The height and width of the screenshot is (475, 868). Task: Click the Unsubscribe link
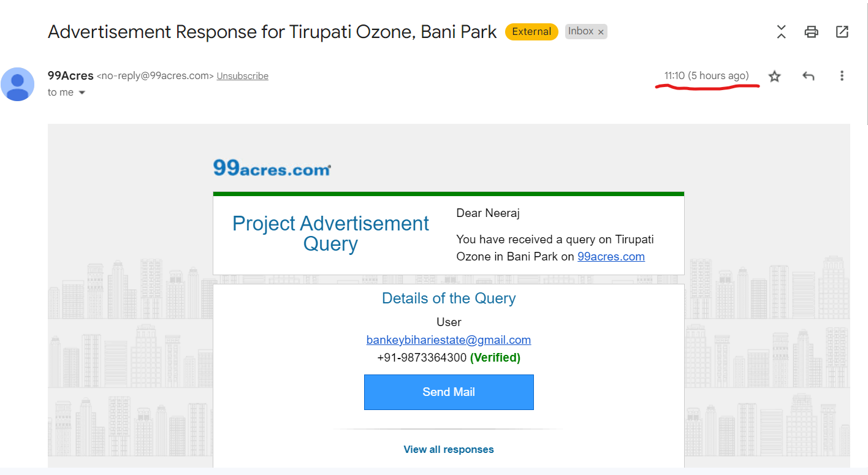[x=243, y=76]
